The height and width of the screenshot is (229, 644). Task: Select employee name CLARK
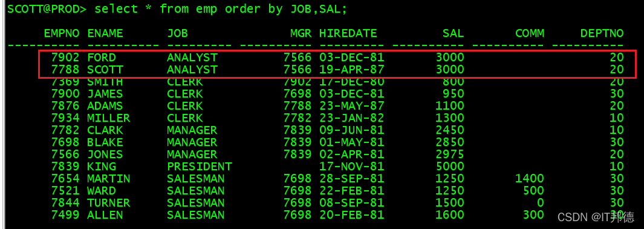click(x=105, y=130)
